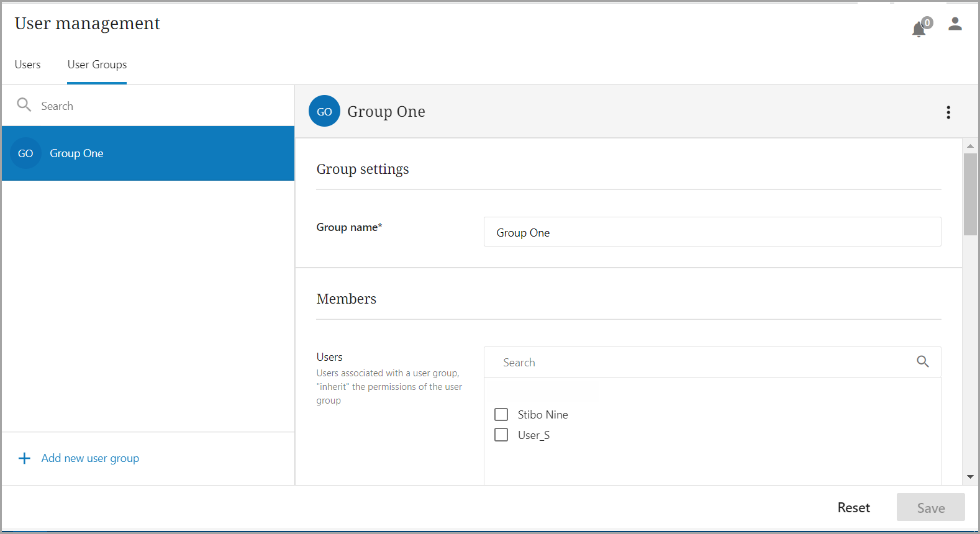Click the GO avatar in the header
Viewport: 980px width, 534px height.
click(x=324, y=112)
